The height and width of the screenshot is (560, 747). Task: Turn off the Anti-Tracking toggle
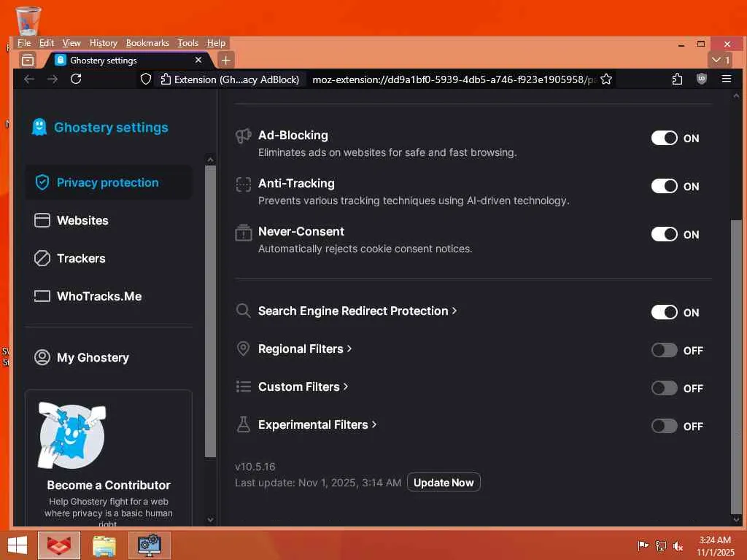664,186
